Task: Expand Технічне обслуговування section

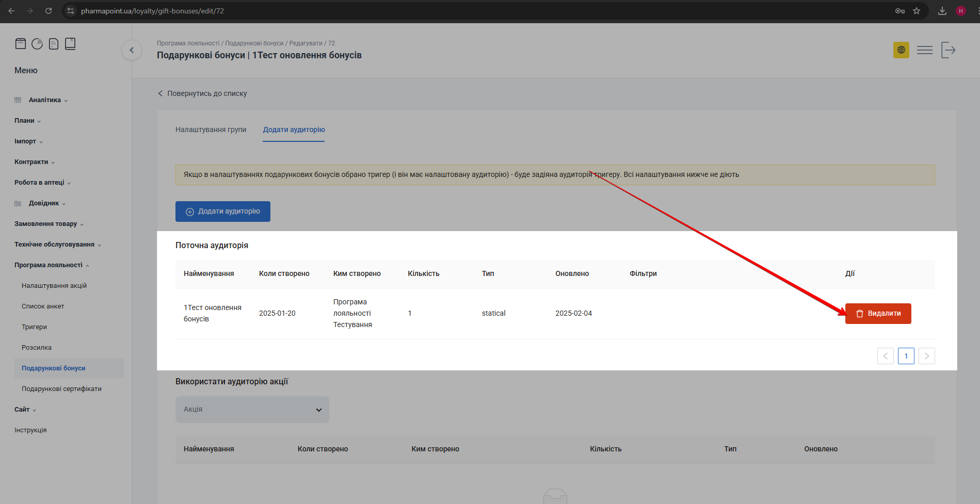Action: pyautogui.click(x=58, y=245)
